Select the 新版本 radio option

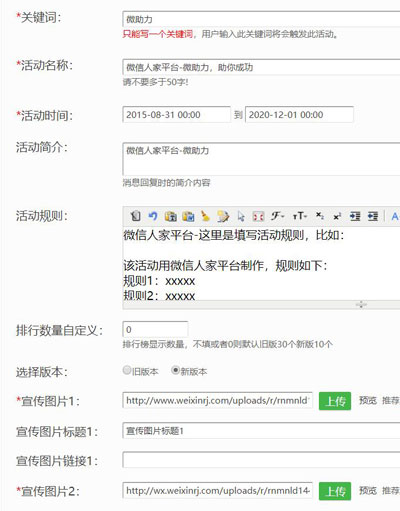(175, 370)
